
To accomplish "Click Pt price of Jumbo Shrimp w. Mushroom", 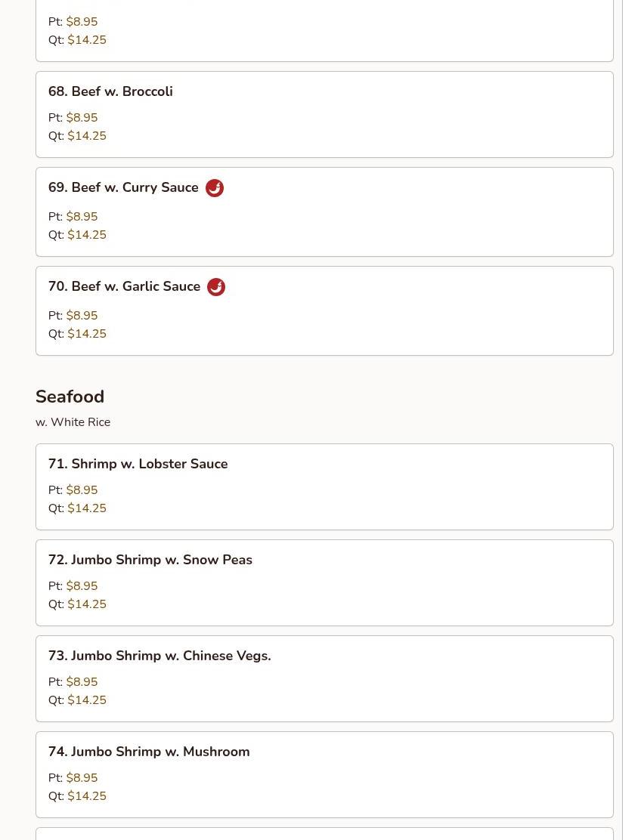I will [x=82, y=778].
